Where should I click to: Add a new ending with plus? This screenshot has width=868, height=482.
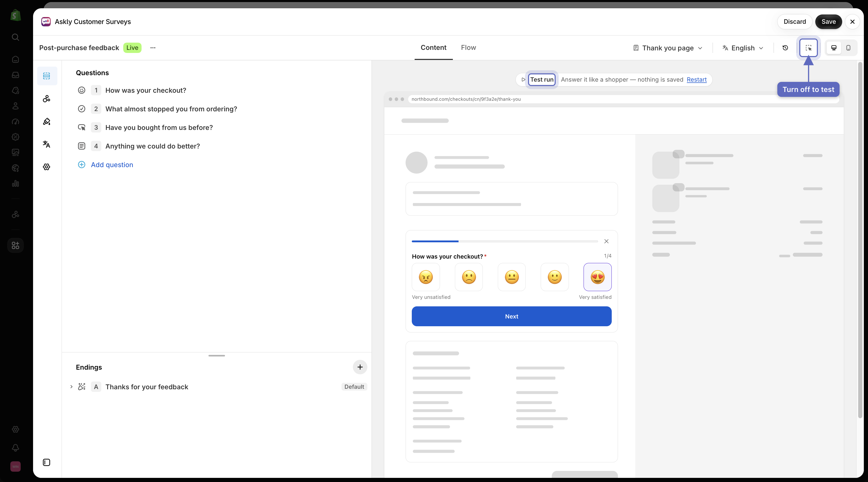tap(360, 367)
